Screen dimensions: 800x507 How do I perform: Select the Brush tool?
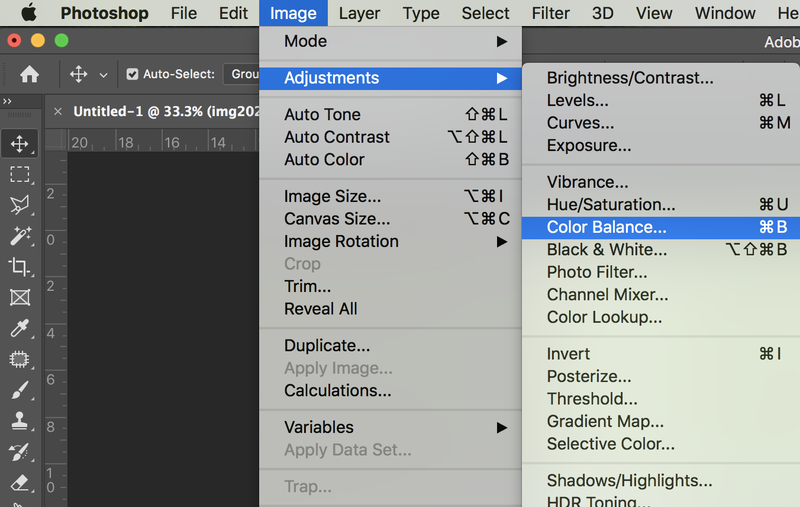tap(19, 390)
